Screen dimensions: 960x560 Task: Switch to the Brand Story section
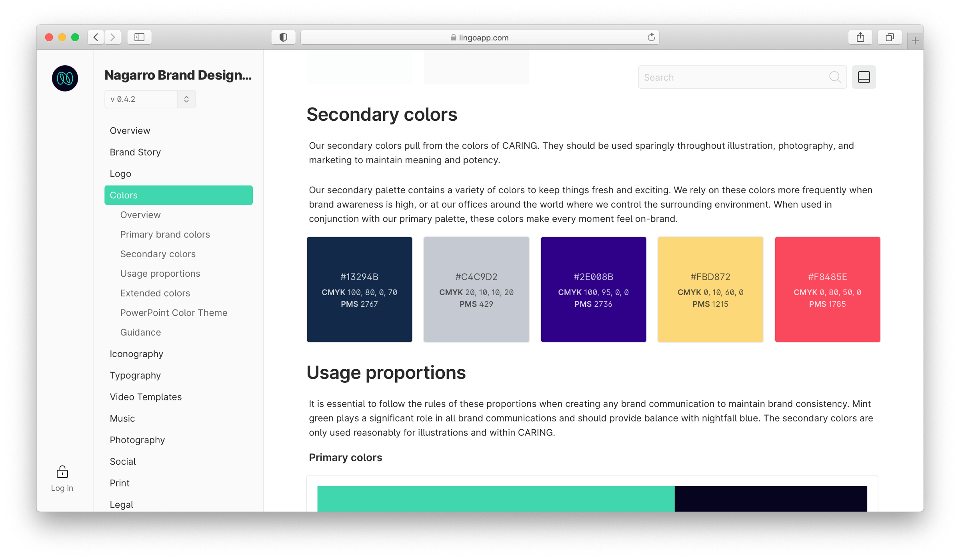point(135,152)
